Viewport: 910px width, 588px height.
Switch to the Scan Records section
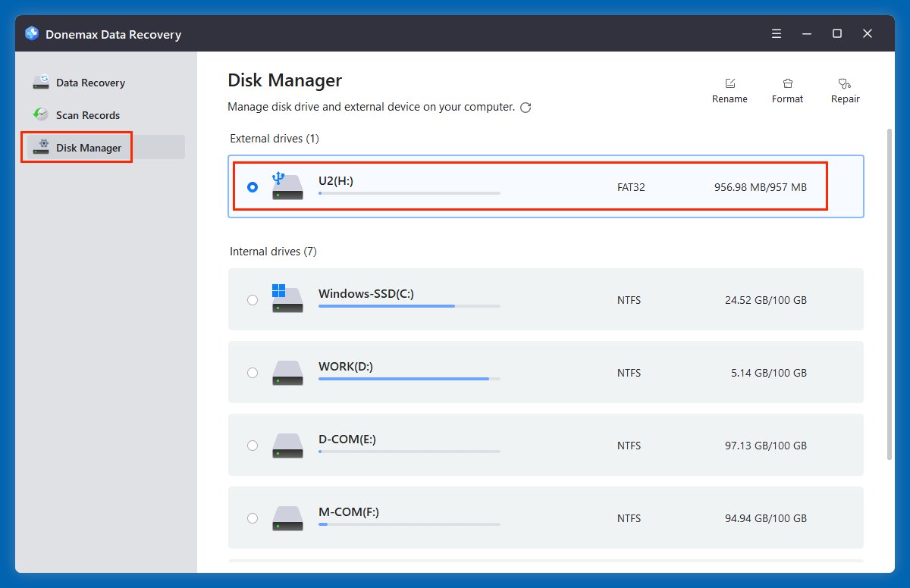pyautogui.click(x=88, y=114)
